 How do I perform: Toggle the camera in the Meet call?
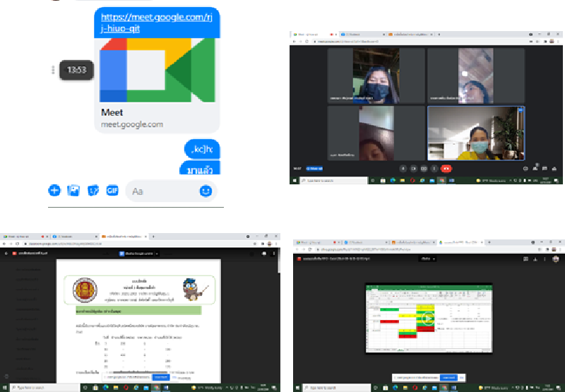pyautogui.click(x=413, y=169)
